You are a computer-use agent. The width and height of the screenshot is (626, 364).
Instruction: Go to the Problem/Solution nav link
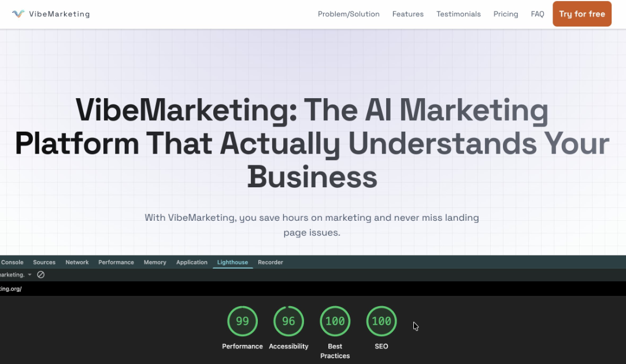coord(349,14)
